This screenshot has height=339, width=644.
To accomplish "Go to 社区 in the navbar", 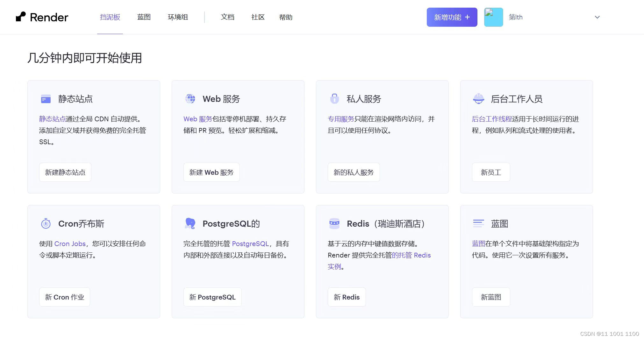I will click(x=258, y=17).
